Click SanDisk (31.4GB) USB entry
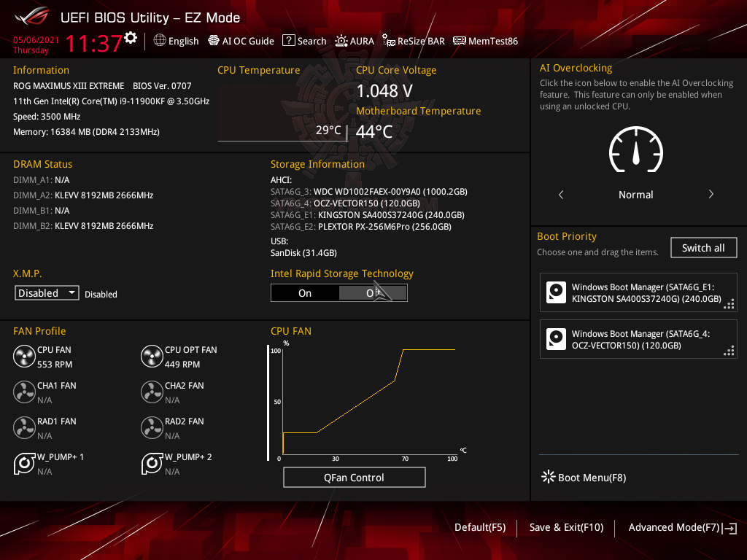Image resolution: width=747 pixels, height=560 pixels. [303, 253]
